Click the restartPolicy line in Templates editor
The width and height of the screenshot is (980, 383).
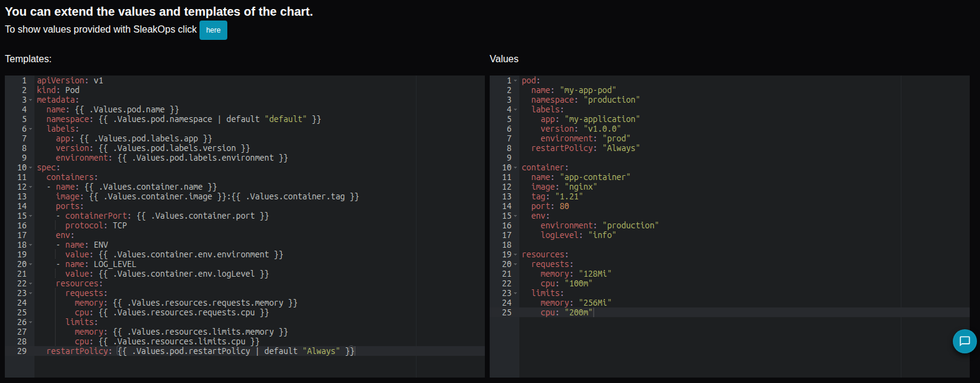tap(201, 351)
